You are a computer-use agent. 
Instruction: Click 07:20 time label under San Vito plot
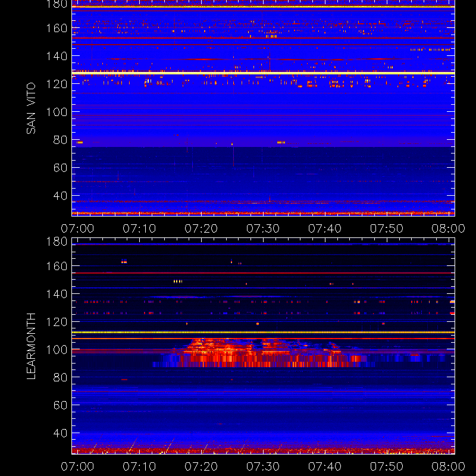point(201,228)
